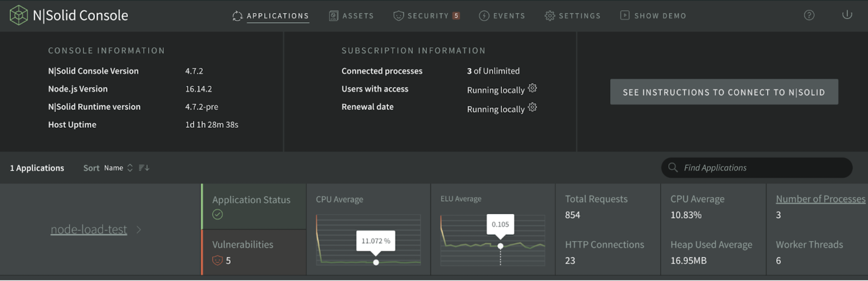Open the Sort by Name dropdown
868x281 pixels.
[x=118, y=168]
